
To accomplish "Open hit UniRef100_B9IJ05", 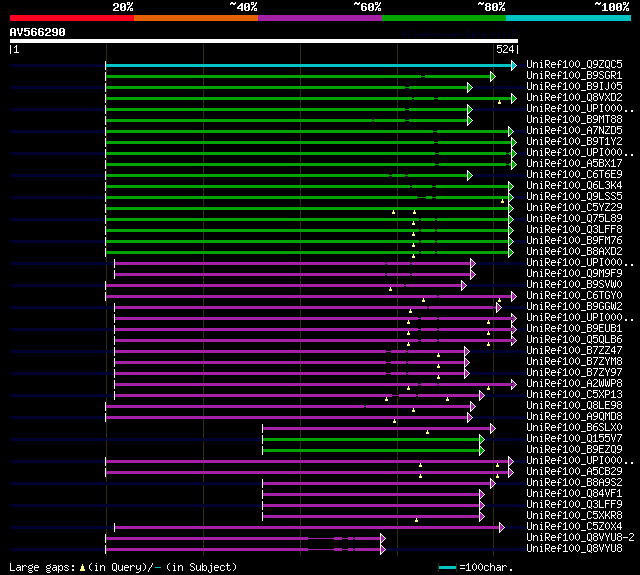I will pos(574,87).
